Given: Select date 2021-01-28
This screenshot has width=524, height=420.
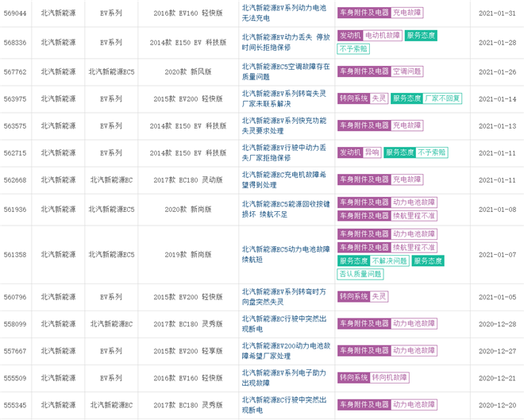Looking at the screenshot, I should coord(497,42).
